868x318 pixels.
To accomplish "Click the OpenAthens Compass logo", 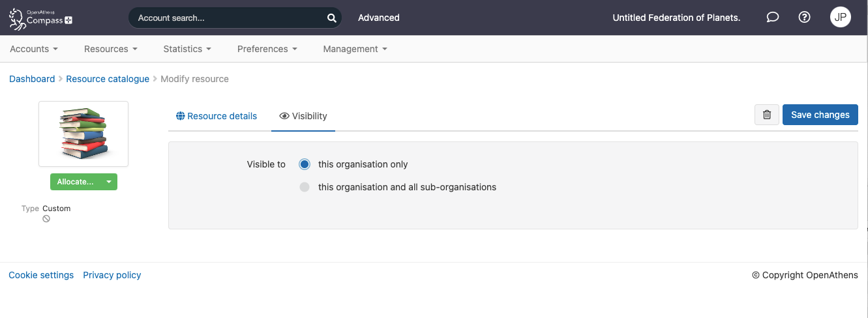I will pyautogui.click(x=40, y=18).
